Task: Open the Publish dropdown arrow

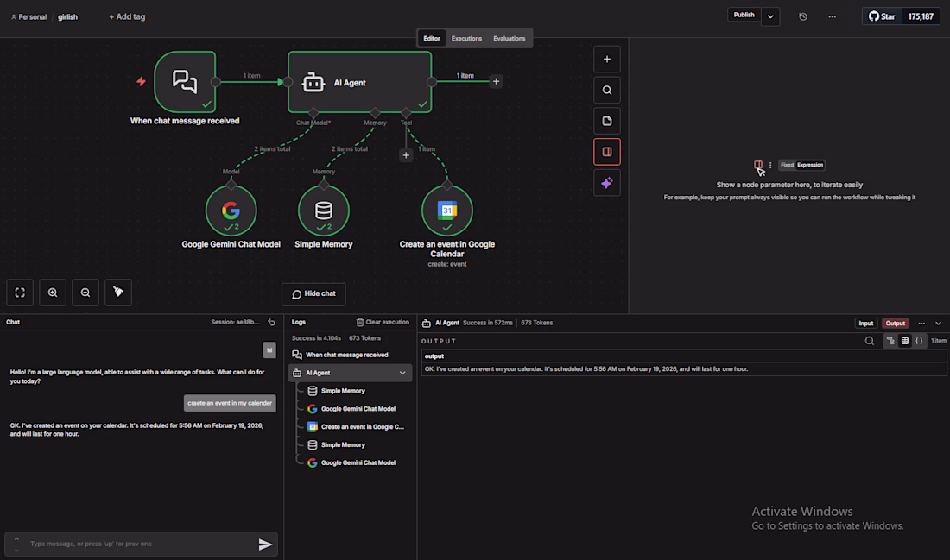Action: (770, 16)
